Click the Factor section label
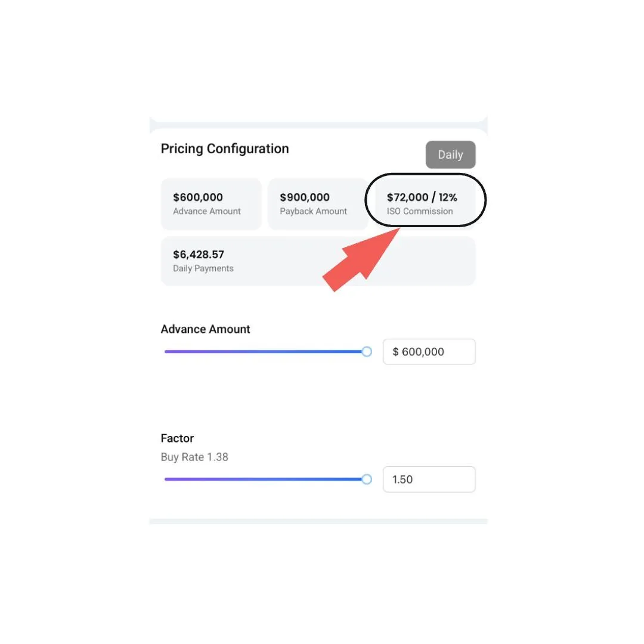644x644 pixels. tap(177, 438)
